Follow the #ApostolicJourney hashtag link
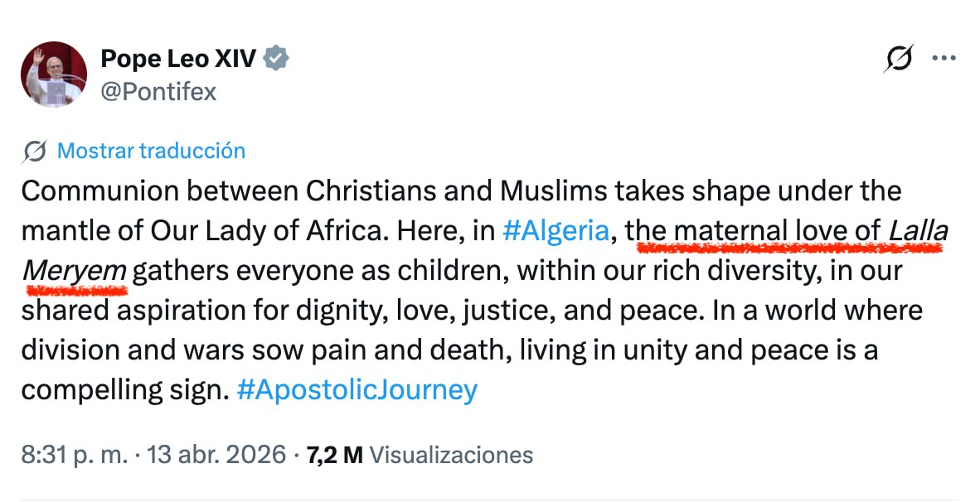The height and width of the screenshot is (502, 980). coord(357,389)
